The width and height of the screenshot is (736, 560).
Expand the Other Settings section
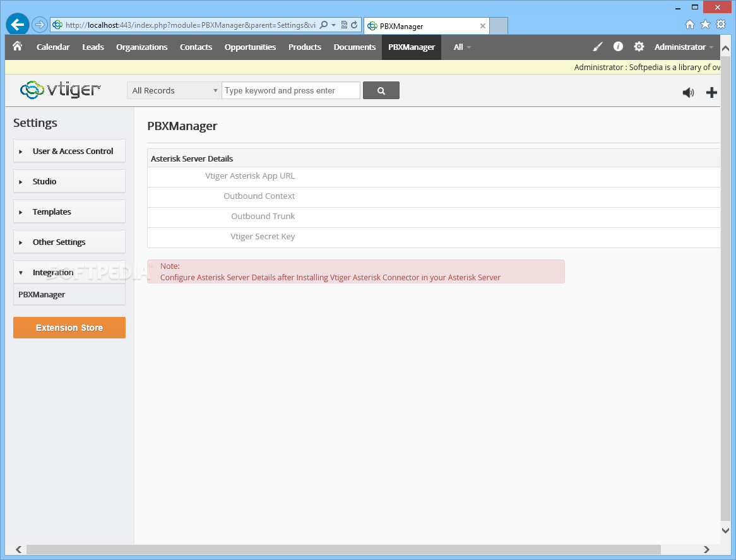(69, 242)
